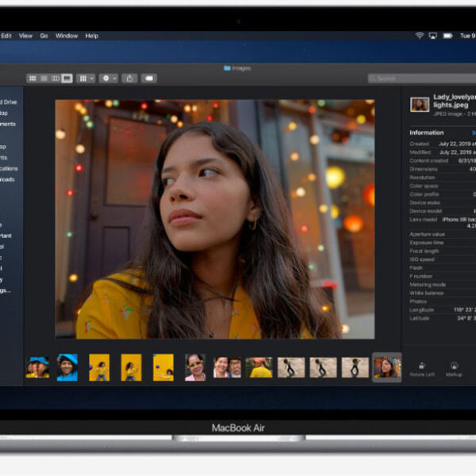Select the gallery view button
This screenshot has width=476, height=476.
pyautogui.click(x=67, y=79)
